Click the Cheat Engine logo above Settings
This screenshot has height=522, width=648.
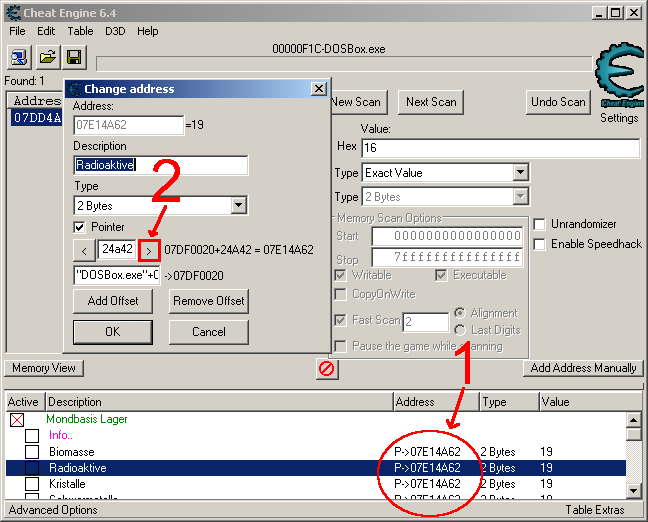point(619,74)
